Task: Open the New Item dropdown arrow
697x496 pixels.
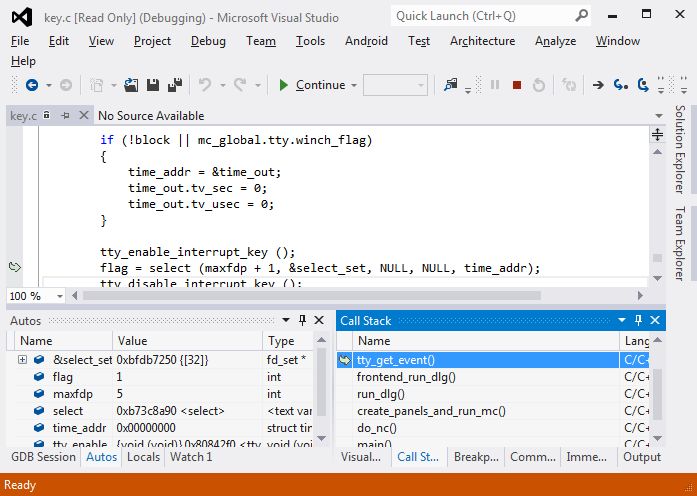Action: coord(114,85)
